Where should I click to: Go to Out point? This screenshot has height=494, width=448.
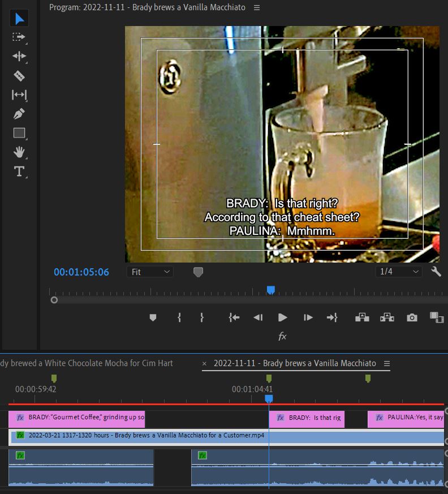pyautogui.click(x=332, y=317)
